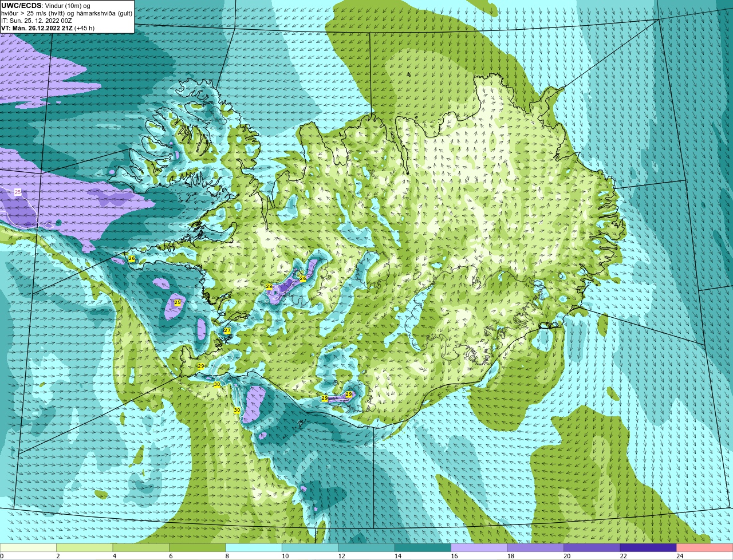Click the white 25 gust contour label

(18, 192)
